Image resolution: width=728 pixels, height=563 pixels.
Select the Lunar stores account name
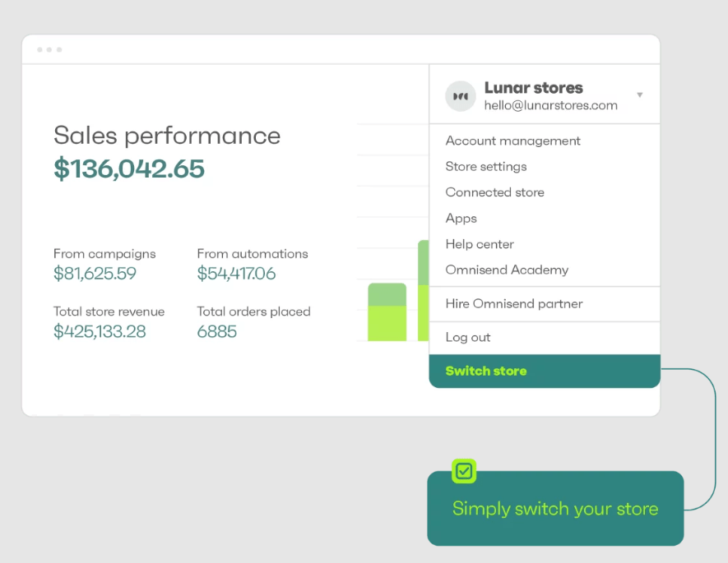click(534, 88)
